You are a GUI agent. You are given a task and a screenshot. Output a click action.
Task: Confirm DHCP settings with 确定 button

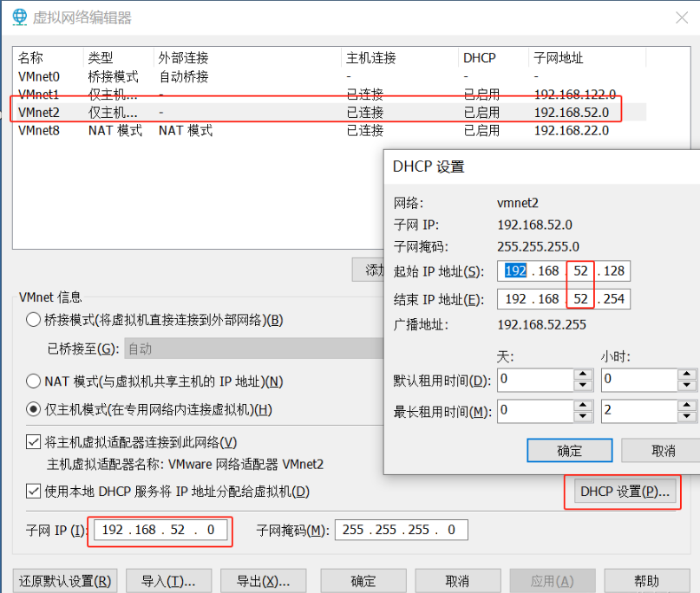[x=570, y=450]
